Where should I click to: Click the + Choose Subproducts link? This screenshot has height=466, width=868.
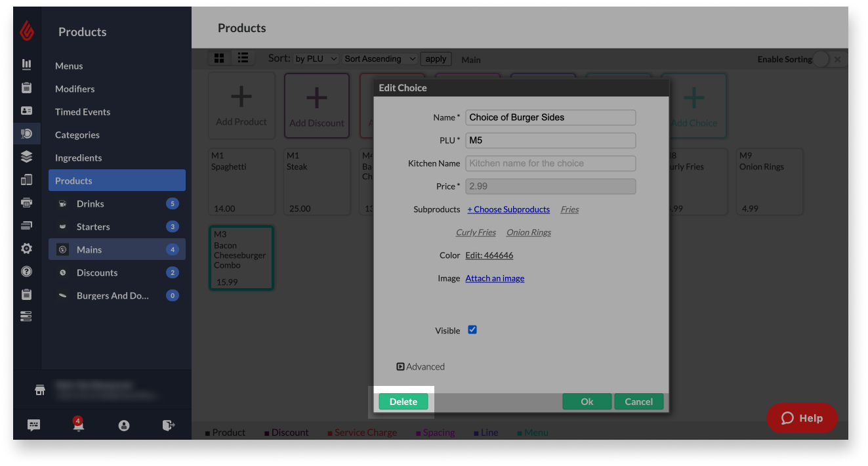coord(508,209)
